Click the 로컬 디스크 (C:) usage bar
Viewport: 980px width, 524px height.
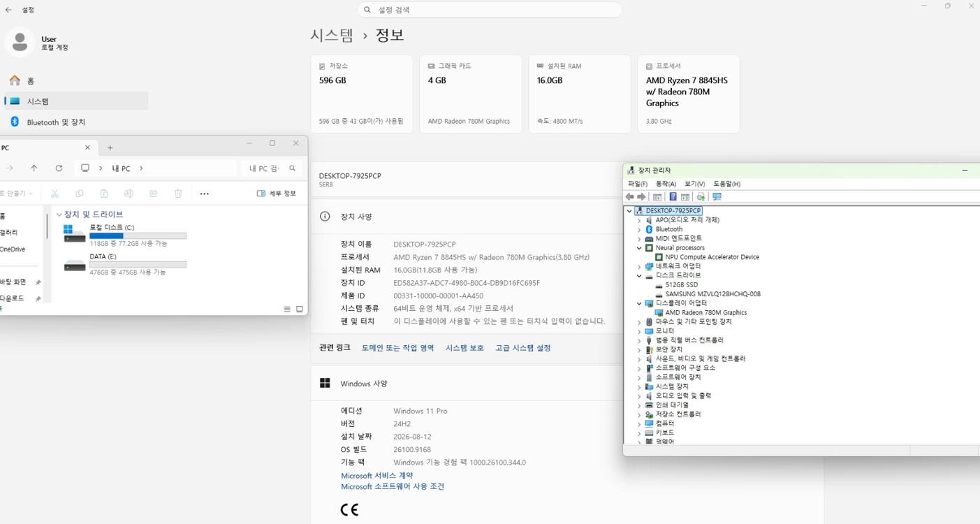138,236
